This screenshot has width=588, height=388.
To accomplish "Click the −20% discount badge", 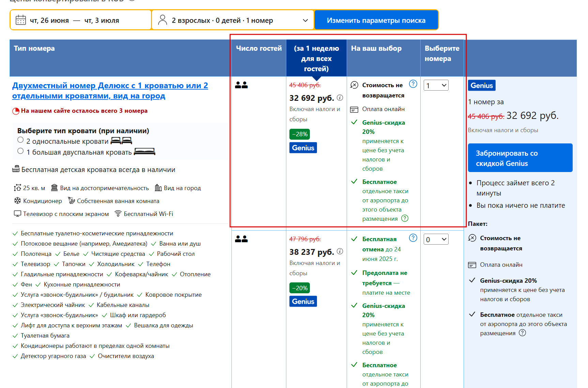I will [300, 288].
